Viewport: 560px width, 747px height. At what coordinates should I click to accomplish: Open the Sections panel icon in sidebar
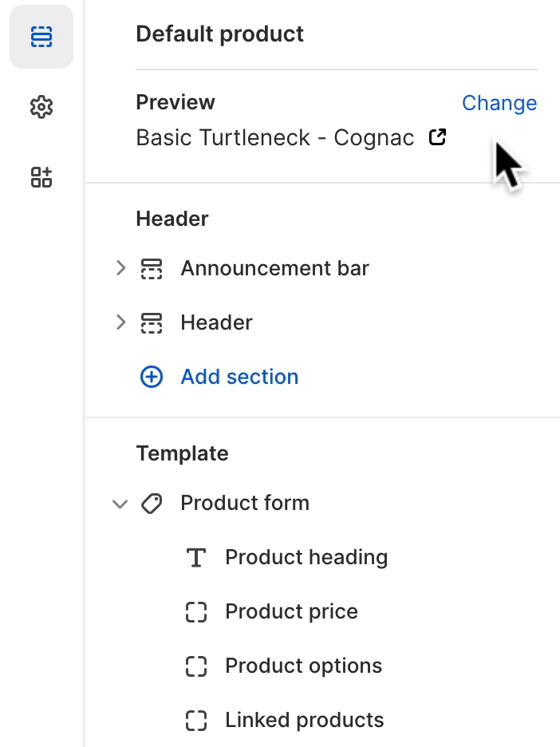(41, 37)
